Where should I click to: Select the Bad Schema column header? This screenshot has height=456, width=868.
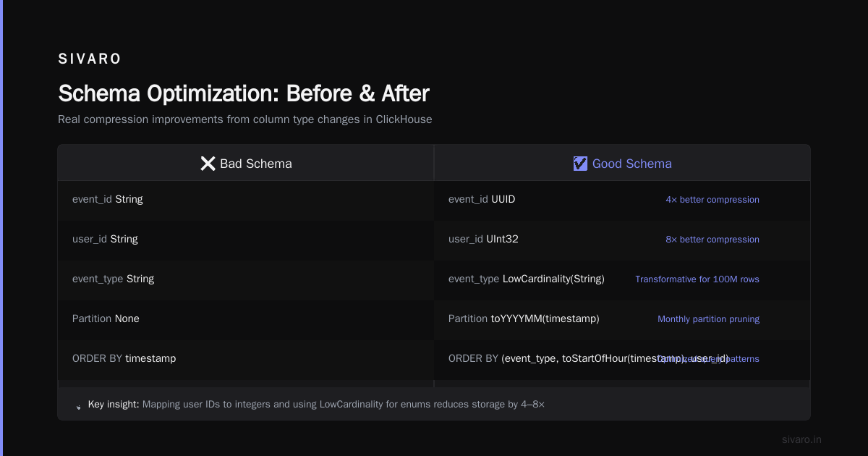tap(246, 164)
